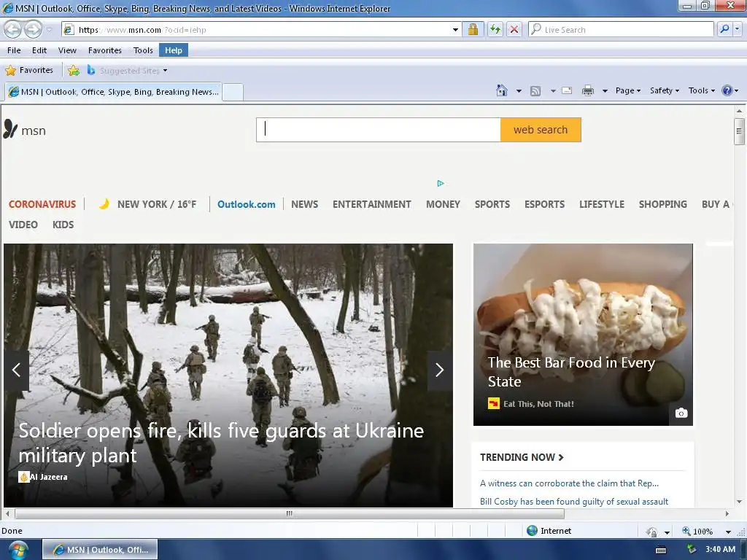The width and height of the screenshot is (747, 560).
Task: Open the blue Help question mark icon
Action: tap(729, 90)
